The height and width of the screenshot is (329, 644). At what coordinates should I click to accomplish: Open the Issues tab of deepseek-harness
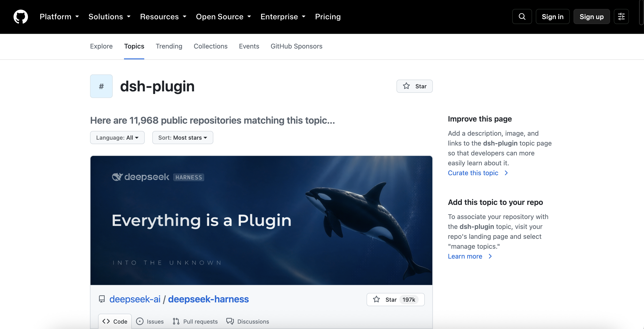point(150,321)
